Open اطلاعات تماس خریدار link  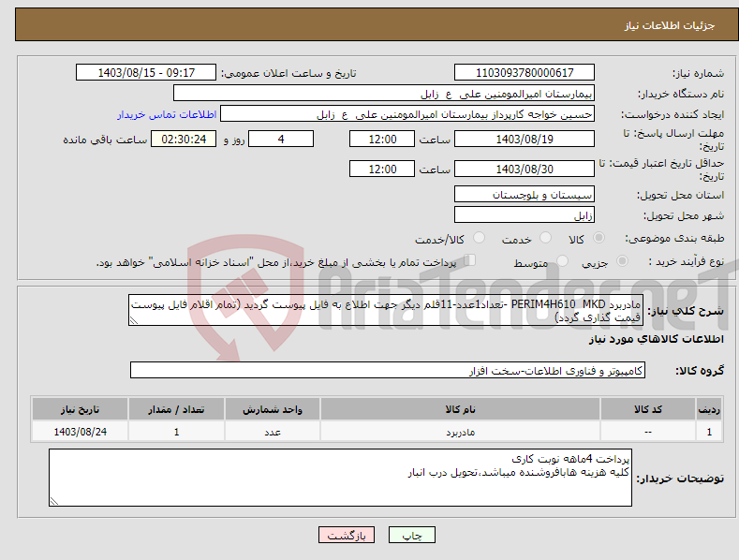point(167,114)
